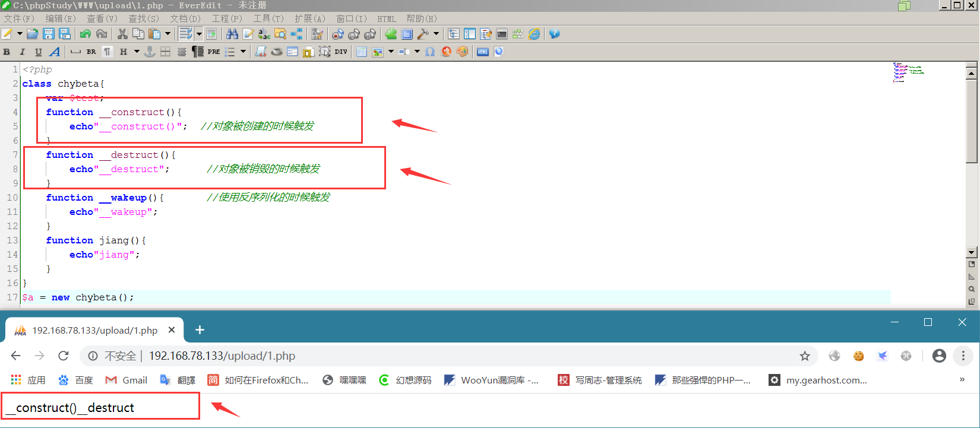Insert special character with Omega icon

(430, 52)
